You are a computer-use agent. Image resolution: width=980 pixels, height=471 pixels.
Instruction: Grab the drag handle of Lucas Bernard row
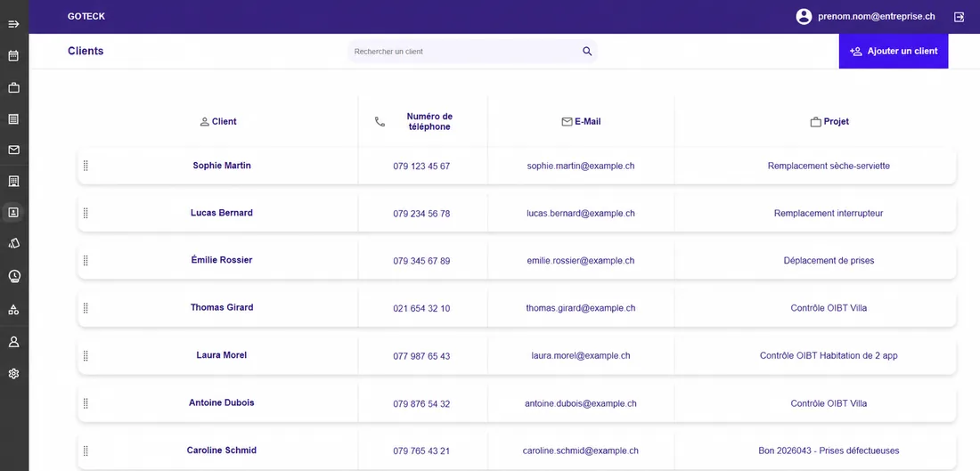pos(86,213)
